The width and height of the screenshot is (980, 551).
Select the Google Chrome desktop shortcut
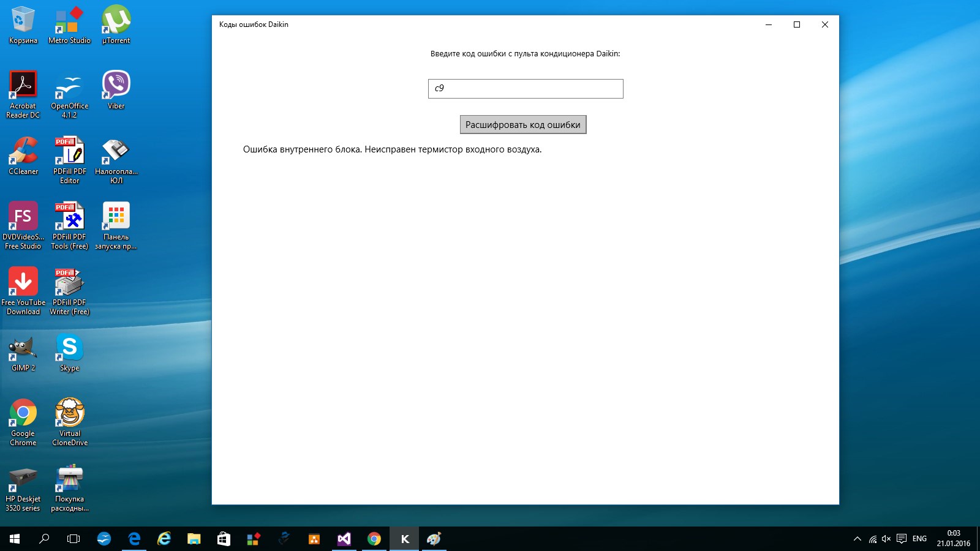tap(23, 422)
